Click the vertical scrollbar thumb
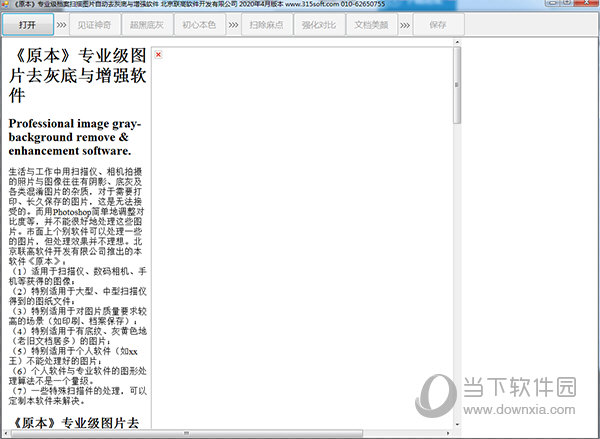This screenshot has height=439, width=600. (457, 85)
